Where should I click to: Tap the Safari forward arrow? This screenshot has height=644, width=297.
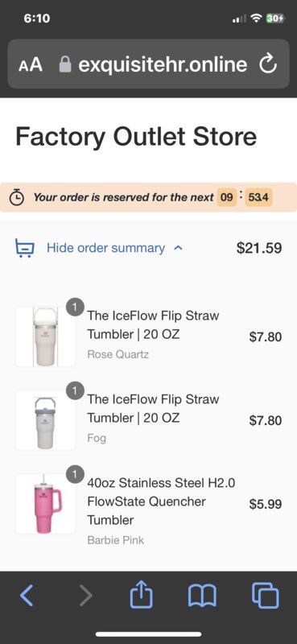tap(86, 596)
